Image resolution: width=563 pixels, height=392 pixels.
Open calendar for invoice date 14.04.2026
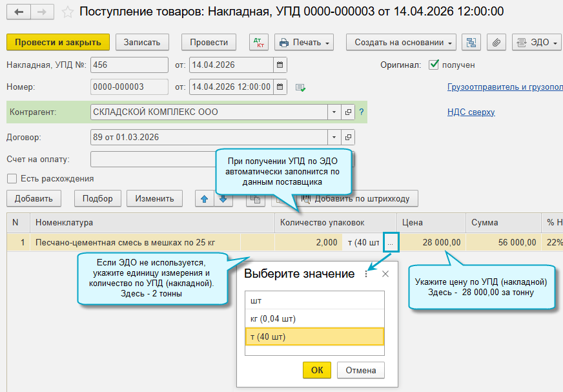tap(280, 65)
